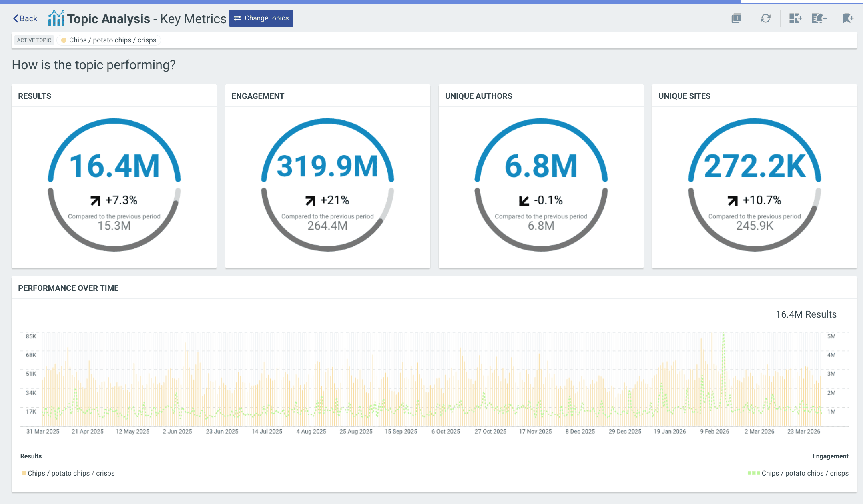This screenshot has height=504, width=863.
Task: Click the yellow dot on active topic
Action: 64,40
